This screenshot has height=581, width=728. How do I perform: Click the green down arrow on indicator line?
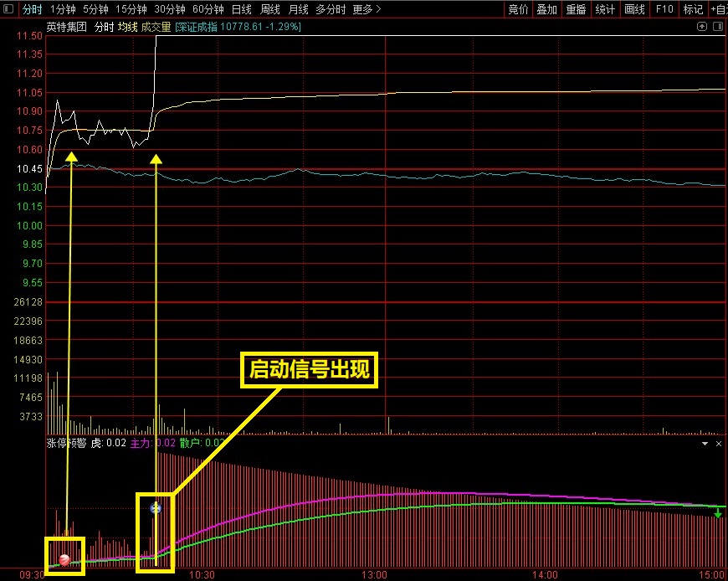(x=718, y=512)
